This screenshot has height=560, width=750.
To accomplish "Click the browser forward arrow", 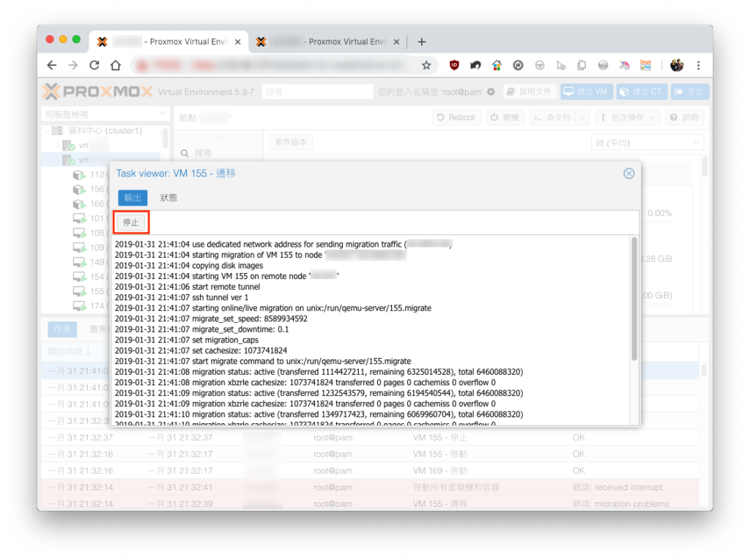I will (73, 66).
